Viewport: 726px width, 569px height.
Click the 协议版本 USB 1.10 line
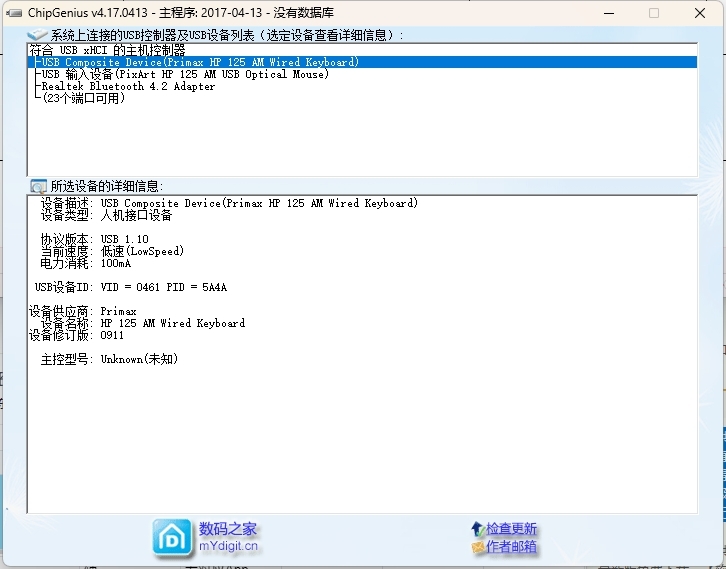94,239
